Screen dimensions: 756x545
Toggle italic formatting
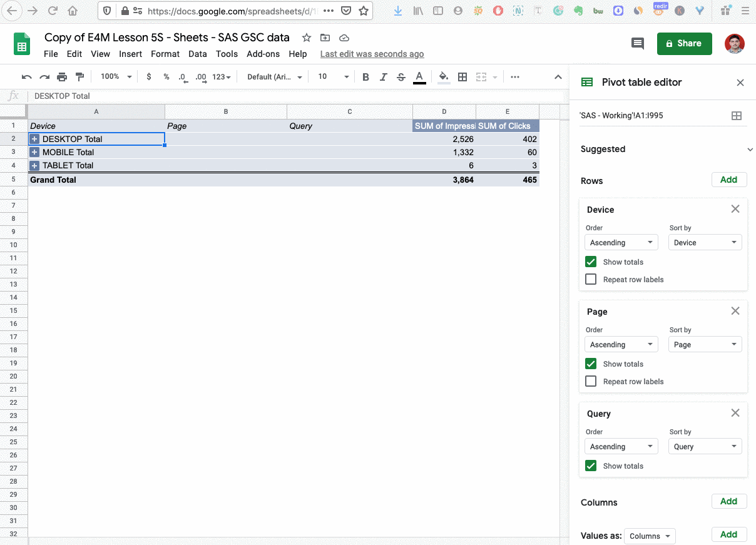pyautogui.click(x=384, y=77)
